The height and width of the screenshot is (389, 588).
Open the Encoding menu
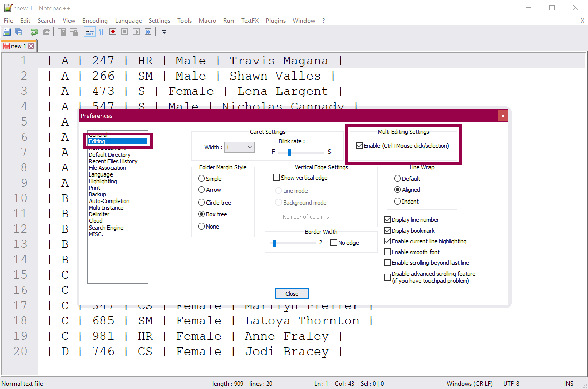pyautogui.click(x=95, y=21)
